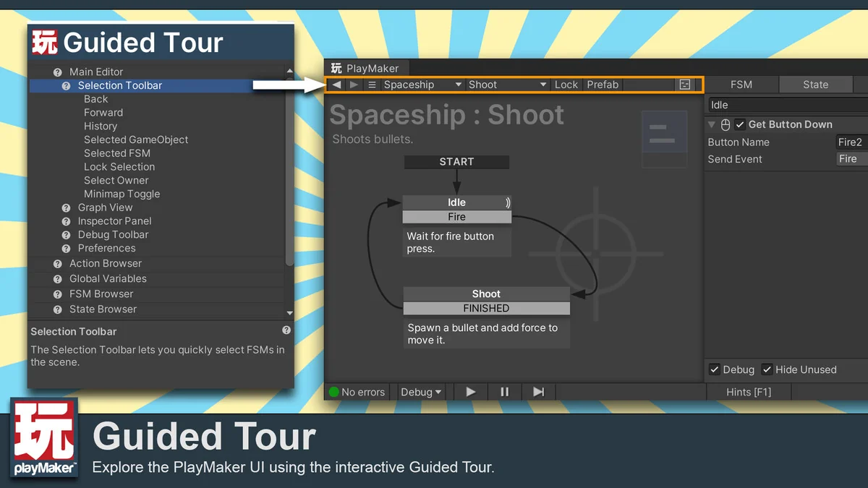This screenshot has height=488, width=868.
Task: Click the Lock selection button
Action: tap(566, 85)
